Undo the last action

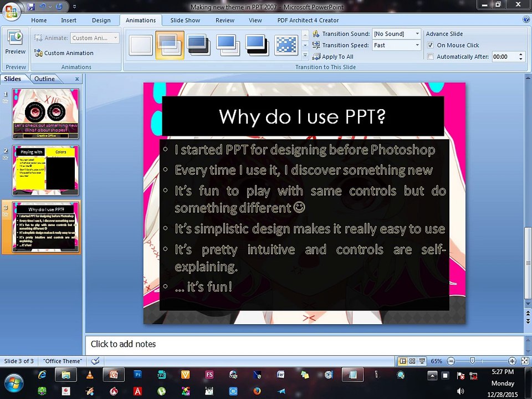click(x=43, y=7)
